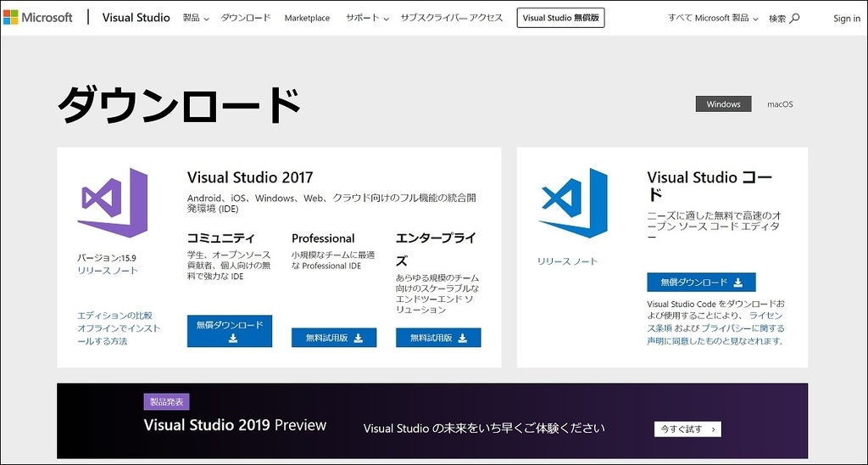Open the ライセンス条項 link
The height and width of the screenshot is (465, 868).
[715, 322]
